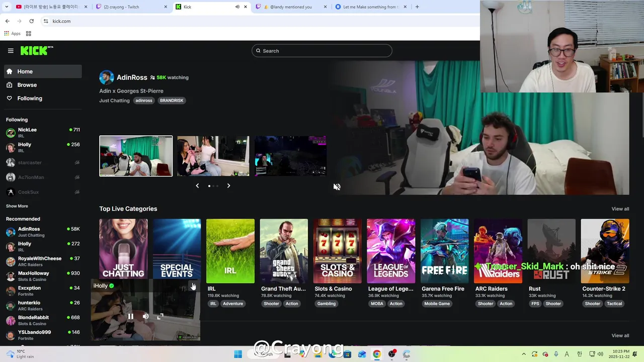Open Google Chrome from the taskbar
Screen dimensions: 644x362
(x=376, y=354)
